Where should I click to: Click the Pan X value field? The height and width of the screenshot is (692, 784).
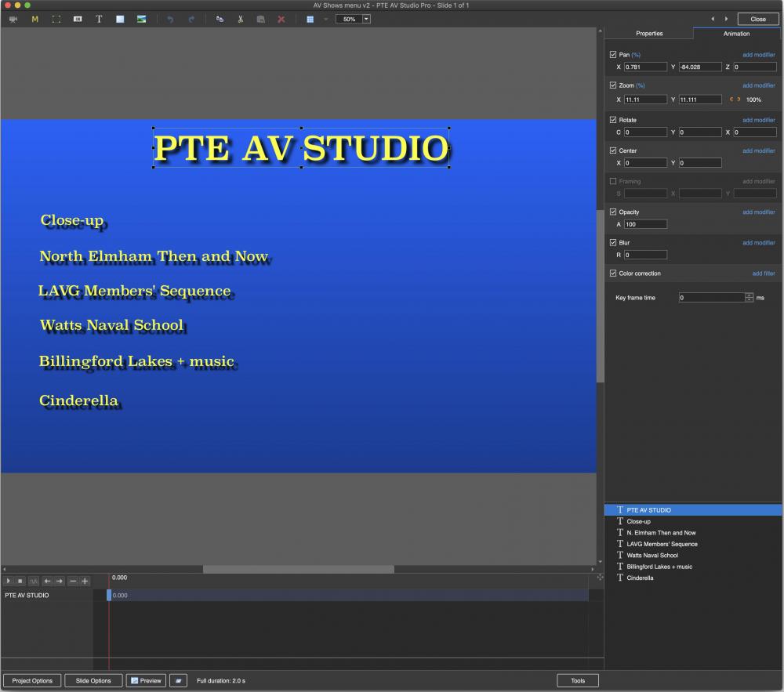(x=645, y=67)
